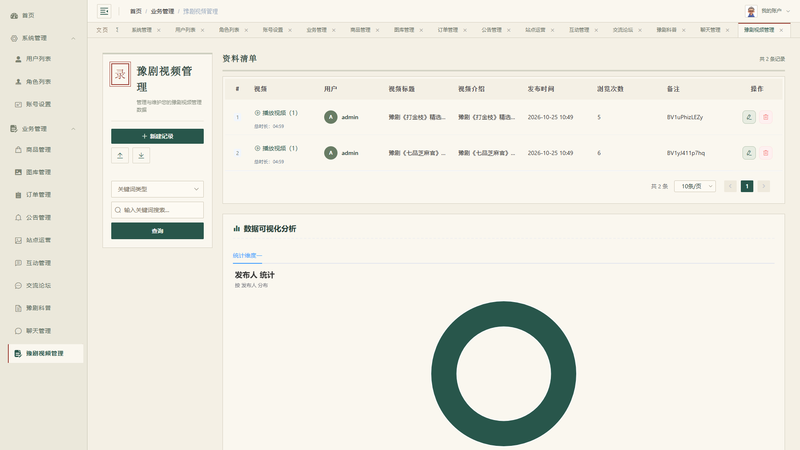Image resolution: width=800 pixels, height=450 pixels.
Task: Open 交流论坛 in the sidebar
Action: pos(34,285)
